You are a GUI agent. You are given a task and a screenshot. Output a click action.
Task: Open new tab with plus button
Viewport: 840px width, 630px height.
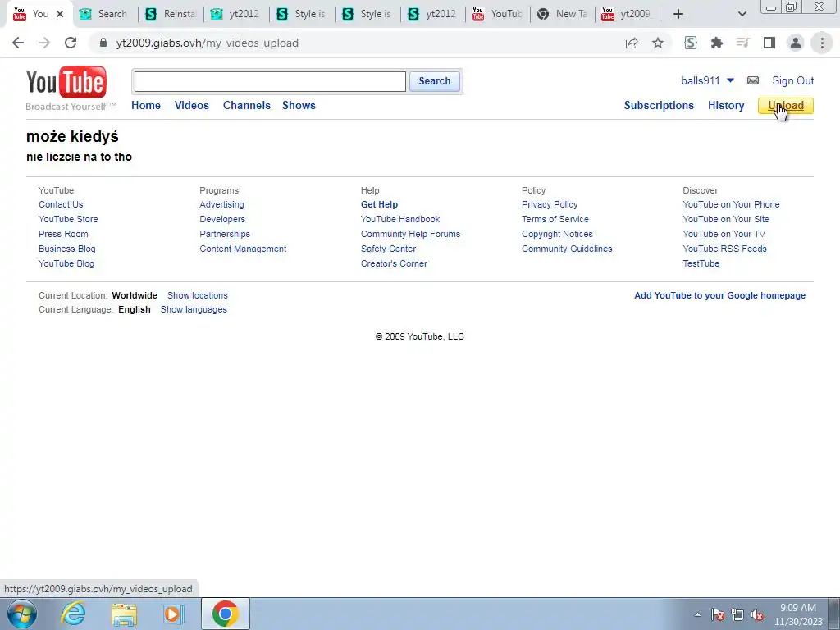pyautogui.click(x=678, y=14)
